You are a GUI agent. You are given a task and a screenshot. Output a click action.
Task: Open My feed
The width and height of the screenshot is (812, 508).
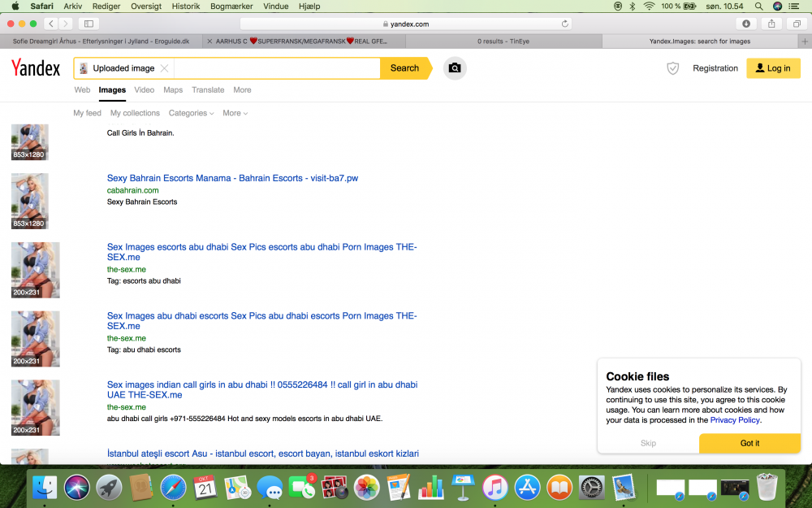click(x=87, y=113)
